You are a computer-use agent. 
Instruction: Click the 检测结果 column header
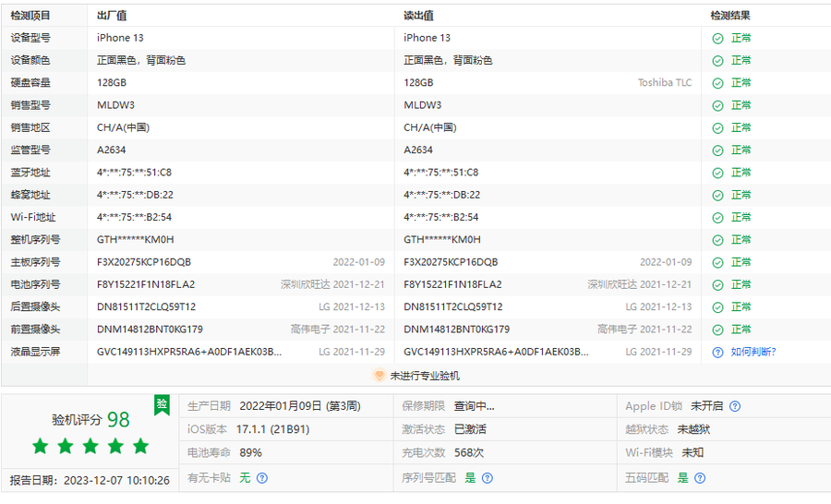730,16
